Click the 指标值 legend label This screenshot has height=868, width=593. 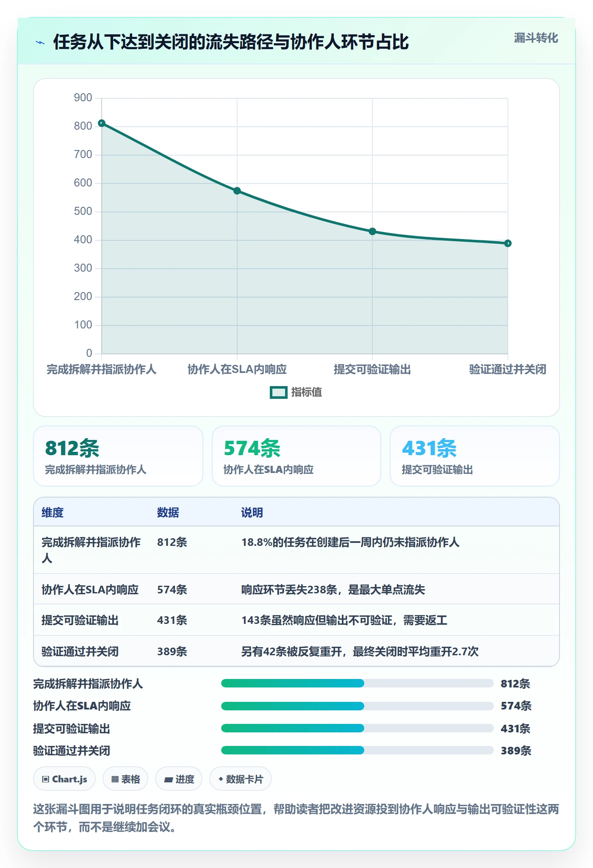[x=307, y=392]
